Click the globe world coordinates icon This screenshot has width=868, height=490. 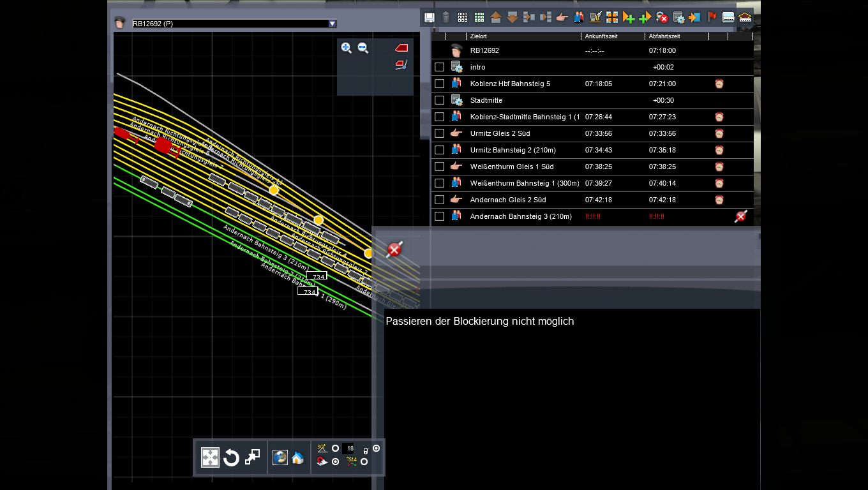point(280,457)
